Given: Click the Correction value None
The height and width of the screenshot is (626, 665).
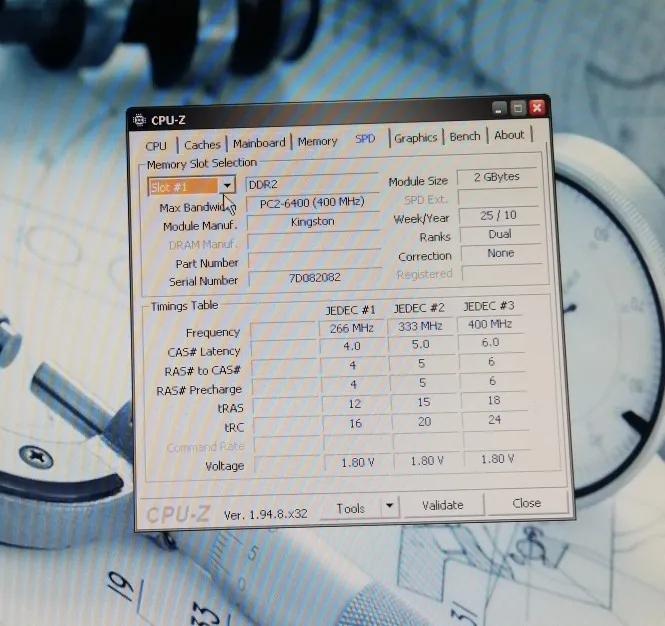Looking at the screenshot, I should pos(501,253).
